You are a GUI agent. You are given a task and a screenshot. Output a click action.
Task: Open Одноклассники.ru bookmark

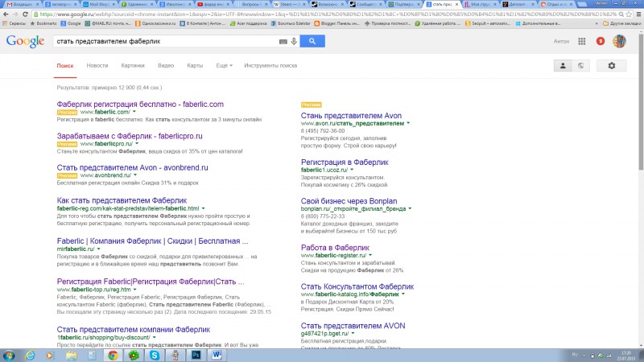pyautogui.click(x=155, y=23)
